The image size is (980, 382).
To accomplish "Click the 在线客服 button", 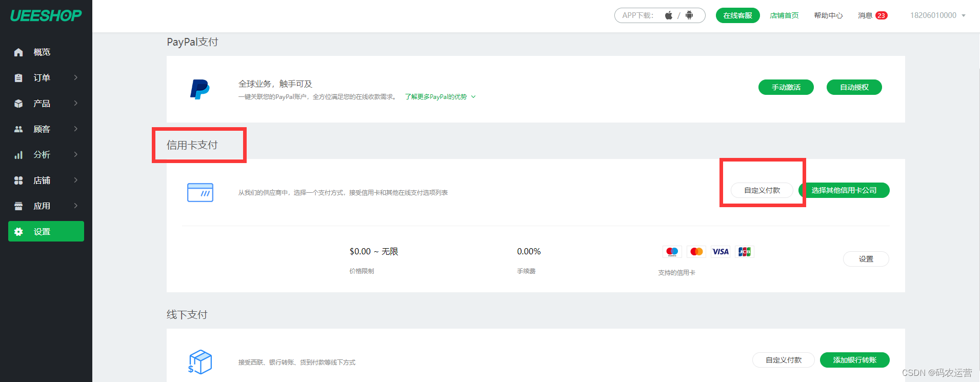I will [x=737, y=15].
